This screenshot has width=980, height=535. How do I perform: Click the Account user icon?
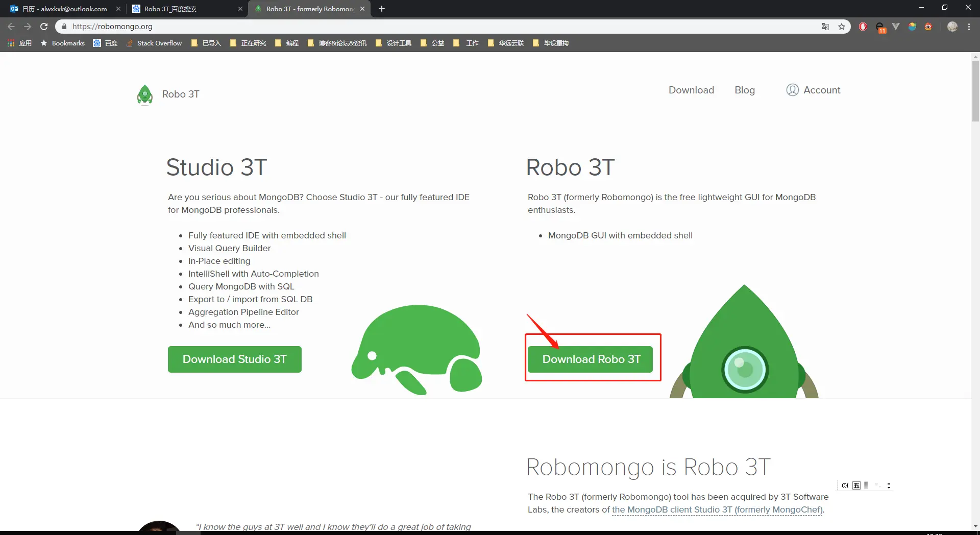click(x=792, y=90)
